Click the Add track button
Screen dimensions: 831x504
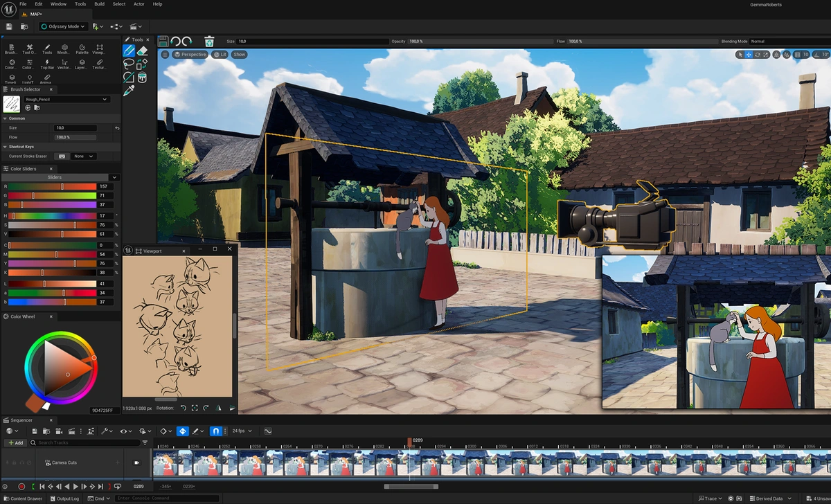15,442
